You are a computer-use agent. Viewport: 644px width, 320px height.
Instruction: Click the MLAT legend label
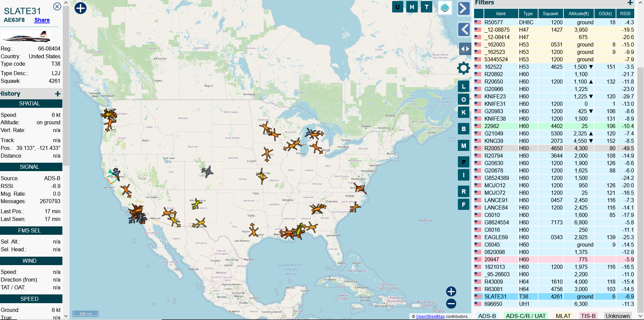pyautogui.click(x=563, y=316)
